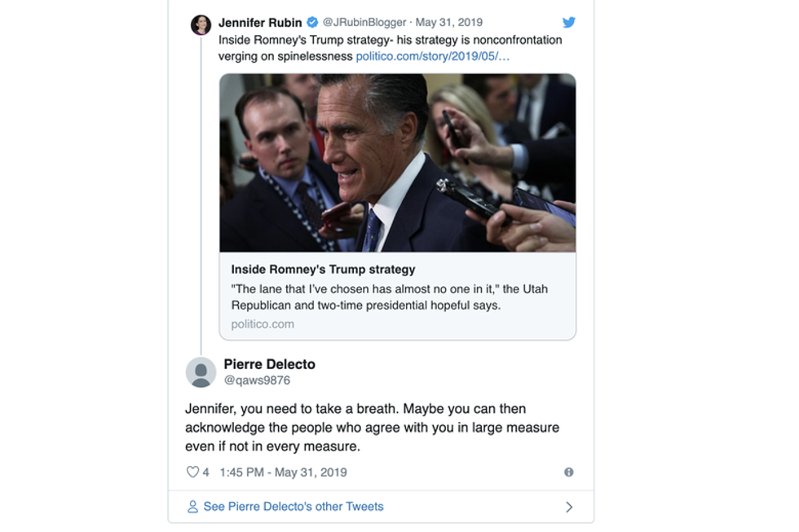Open the Pierre Delecto display name
This screenshot has height=532, width=799.
269,364
